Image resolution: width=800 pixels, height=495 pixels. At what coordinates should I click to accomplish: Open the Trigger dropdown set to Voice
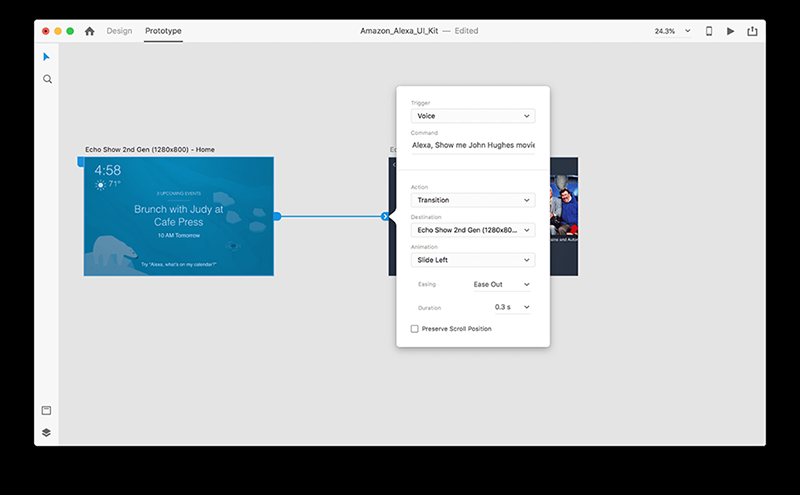tap(473, 116)
